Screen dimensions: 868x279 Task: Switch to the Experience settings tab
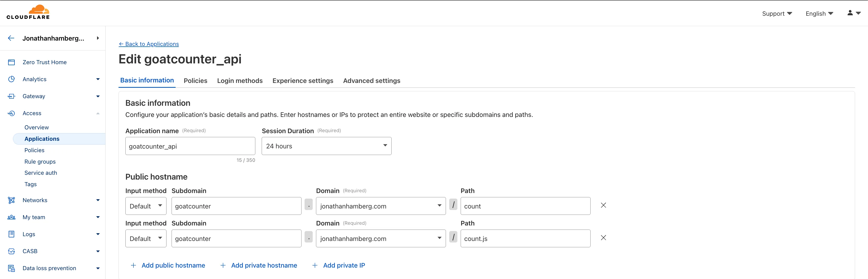click(303, 81)
